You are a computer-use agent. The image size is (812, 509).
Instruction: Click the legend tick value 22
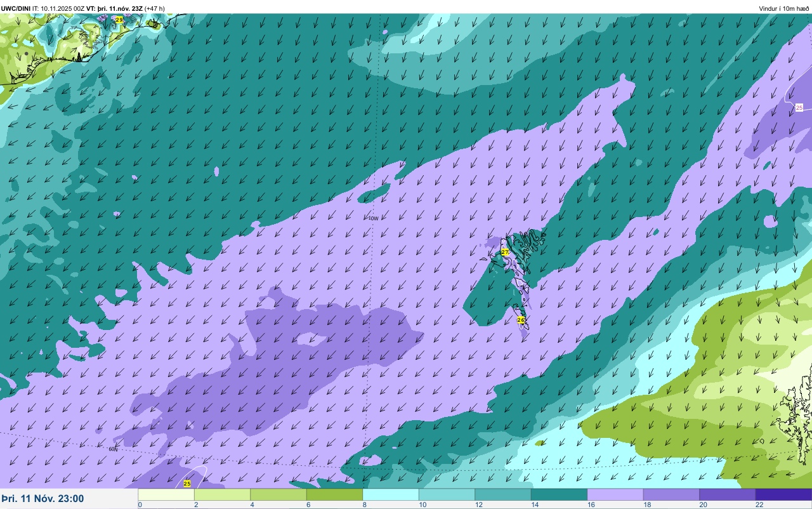click(759, 505)
